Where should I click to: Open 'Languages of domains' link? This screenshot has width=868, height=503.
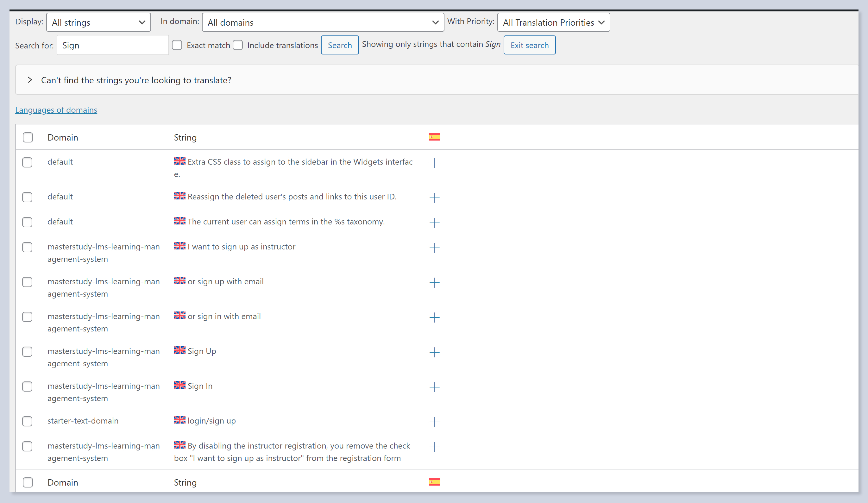tap(56, 110)
